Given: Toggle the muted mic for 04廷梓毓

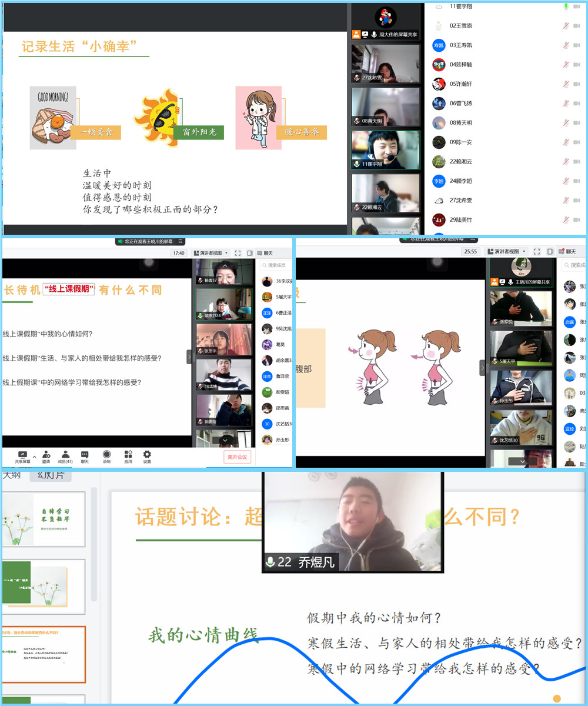Looking at the screenshot, I should (566, 65).
